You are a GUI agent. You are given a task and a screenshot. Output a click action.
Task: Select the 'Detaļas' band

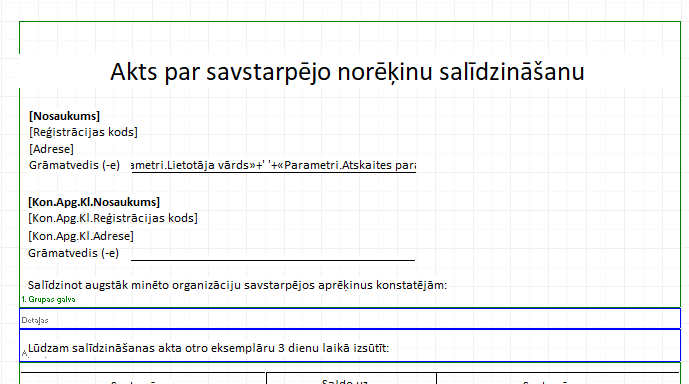click(x=350, y=319)
